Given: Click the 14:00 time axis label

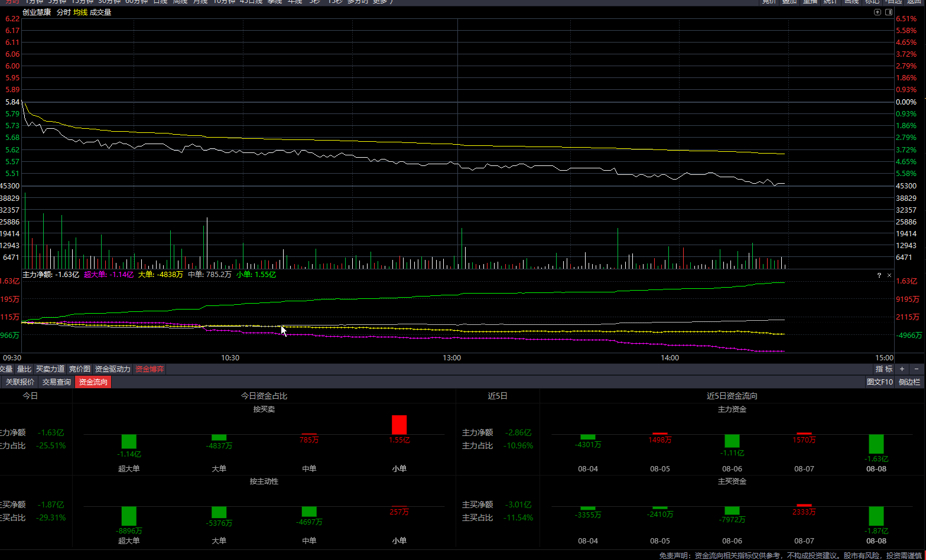Looking at the screenshot, I should pos(670,358).
